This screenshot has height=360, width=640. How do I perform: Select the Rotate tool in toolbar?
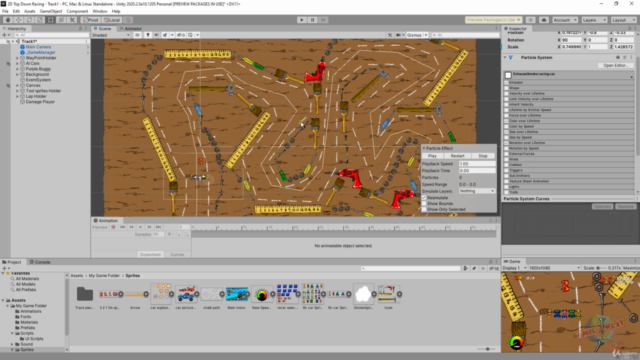coord(29,20)
